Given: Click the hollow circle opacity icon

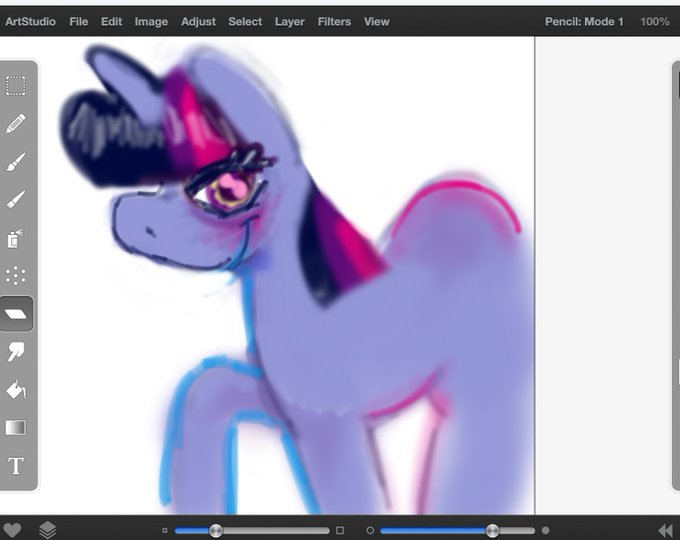Looking at the screenshot, I should (370, 530).
